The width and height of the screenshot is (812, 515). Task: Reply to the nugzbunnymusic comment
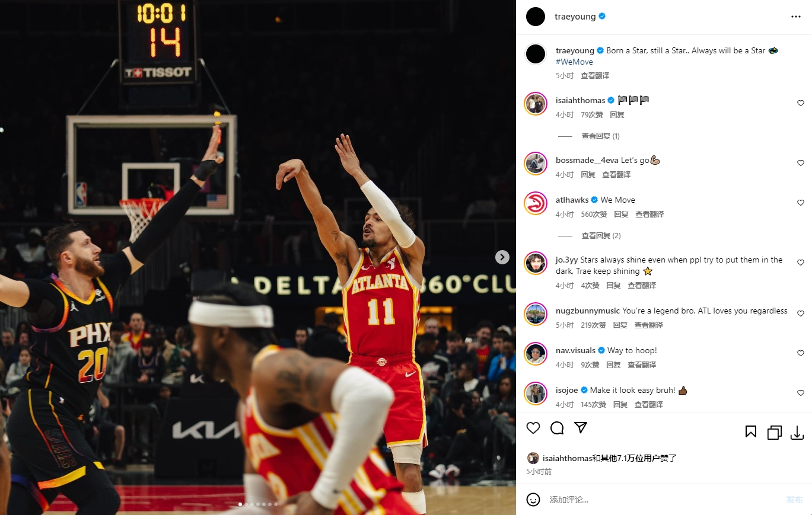pos(620,325)
